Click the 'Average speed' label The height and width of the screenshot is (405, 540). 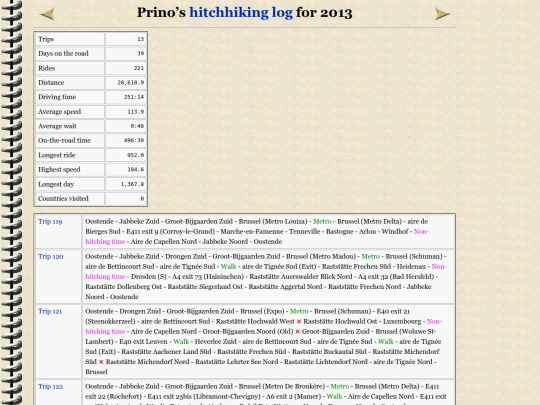(59, 112)
